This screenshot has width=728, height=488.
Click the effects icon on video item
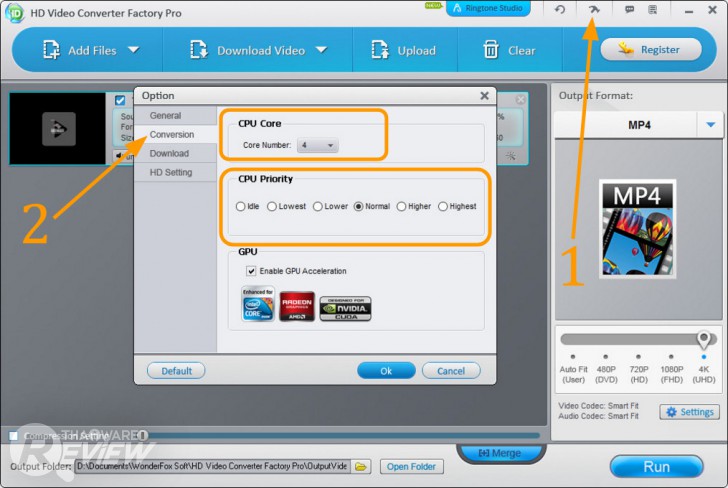pyautogui.click(x=511, y=156)
